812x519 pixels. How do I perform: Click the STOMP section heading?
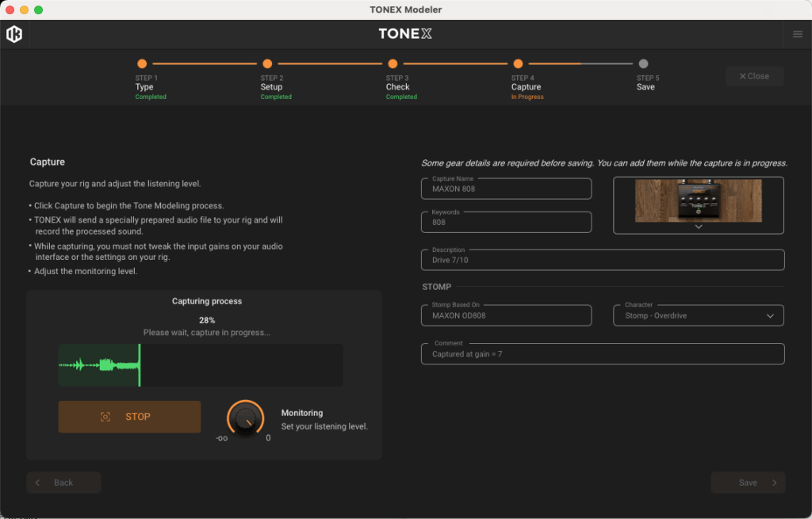click(437, 287)
